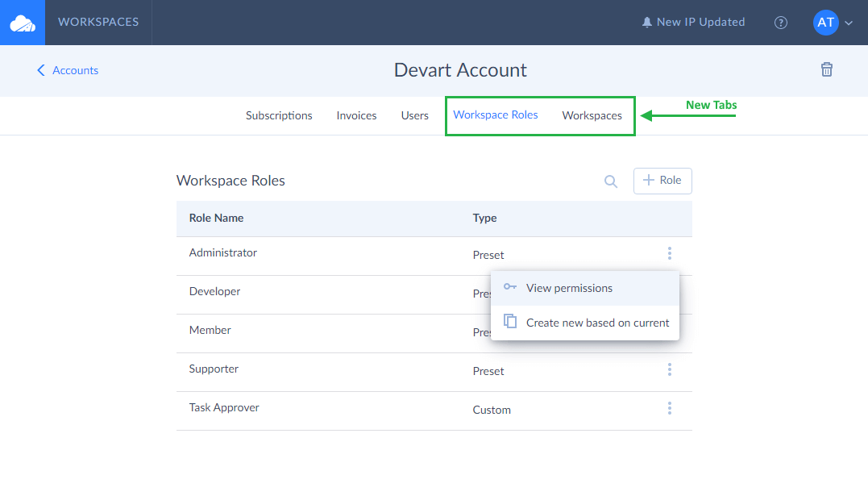Open the notification bell icon

(646, 22)
